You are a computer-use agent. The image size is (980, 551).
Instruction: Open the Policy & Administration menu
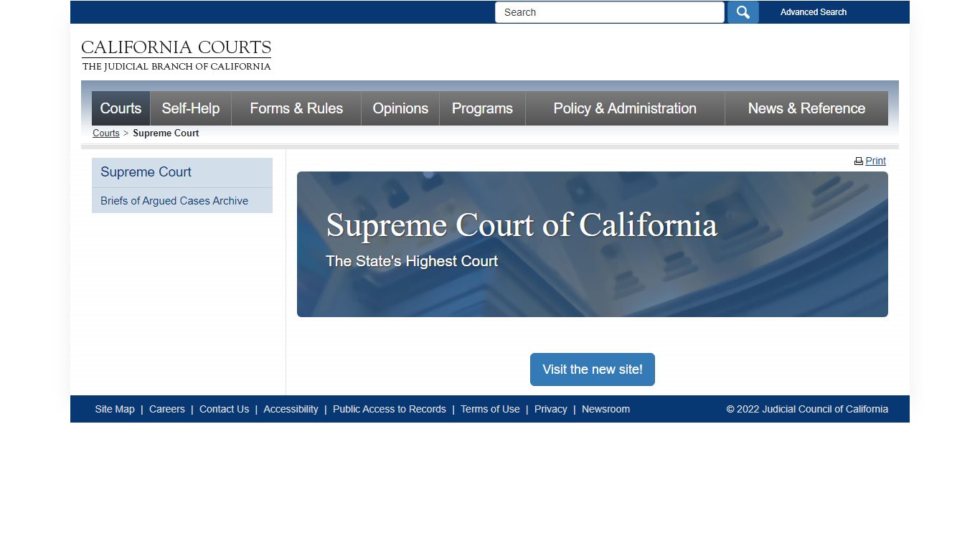click(x=625, y=108)
